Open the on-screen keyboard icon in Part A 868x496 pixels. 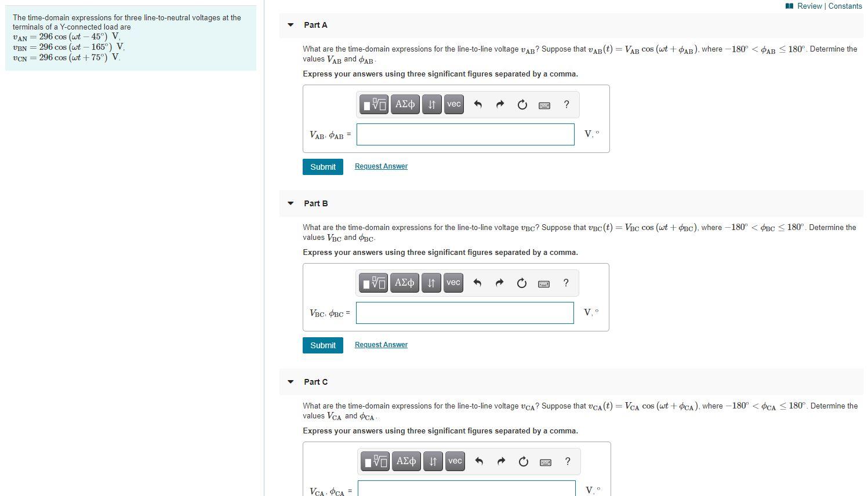tap(544, 105)
